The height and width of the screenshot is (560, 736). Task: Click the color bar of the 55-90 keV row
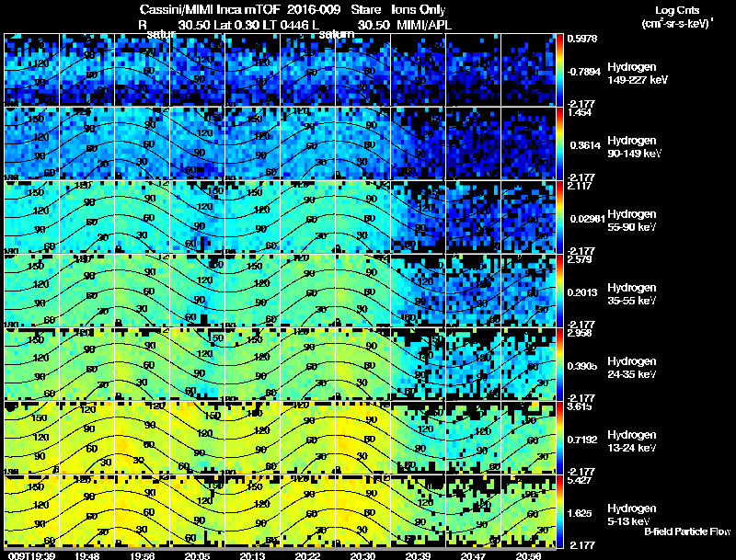[559, 217]
